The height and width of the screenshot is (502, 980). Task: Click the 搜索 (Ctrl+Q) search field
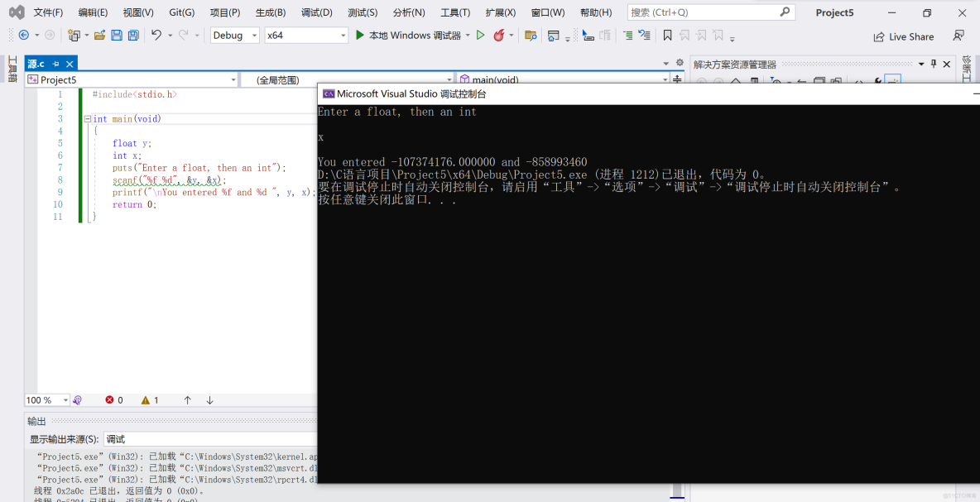[711, 12]
